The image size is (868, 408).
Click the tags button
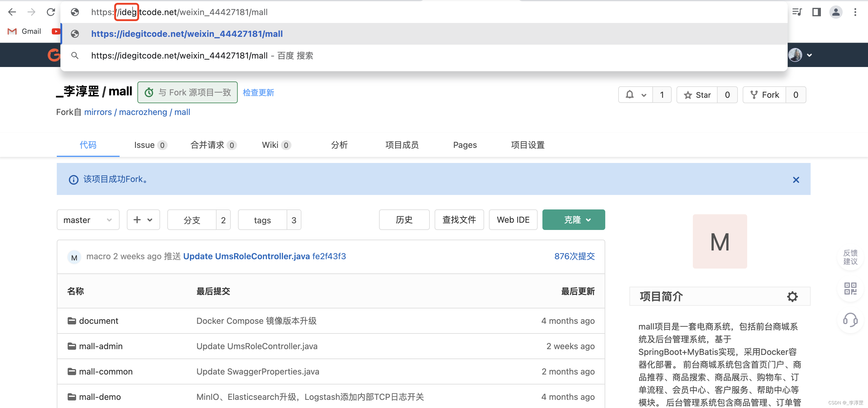tap(262, 220)
